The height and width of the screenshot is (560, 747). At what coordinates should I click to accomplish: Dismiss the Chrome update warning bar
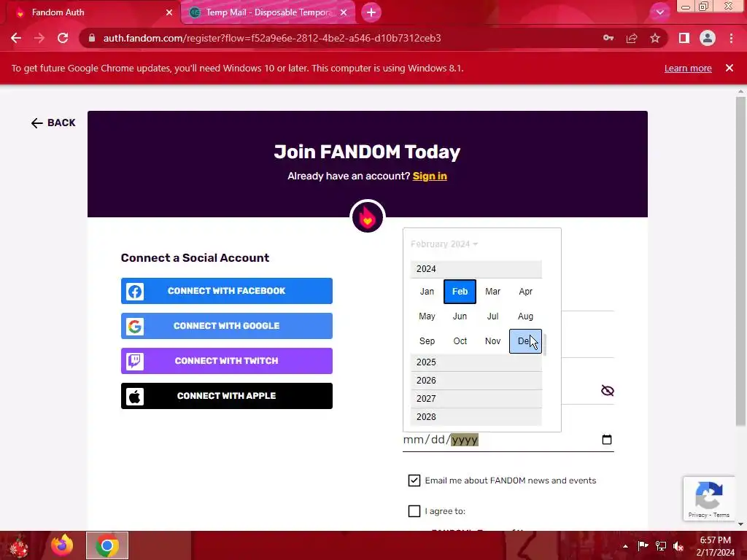(x=729, y=68)
